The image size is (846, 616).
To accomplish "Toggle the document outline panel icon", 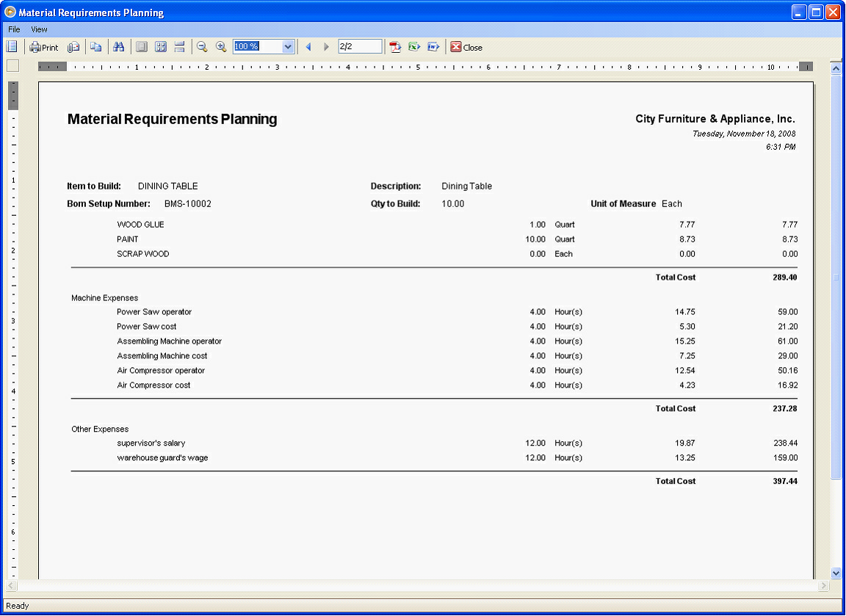I will (12, 47).
